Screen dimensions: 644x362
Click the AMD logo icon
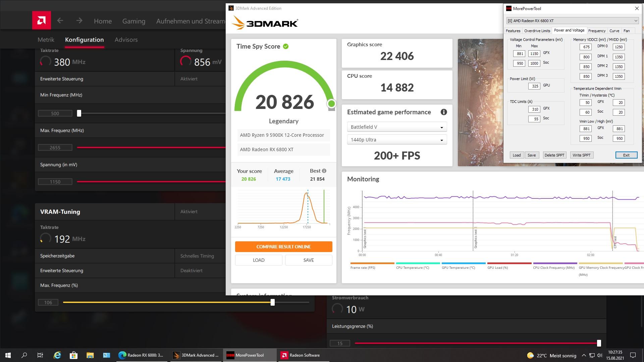[42, 20]
